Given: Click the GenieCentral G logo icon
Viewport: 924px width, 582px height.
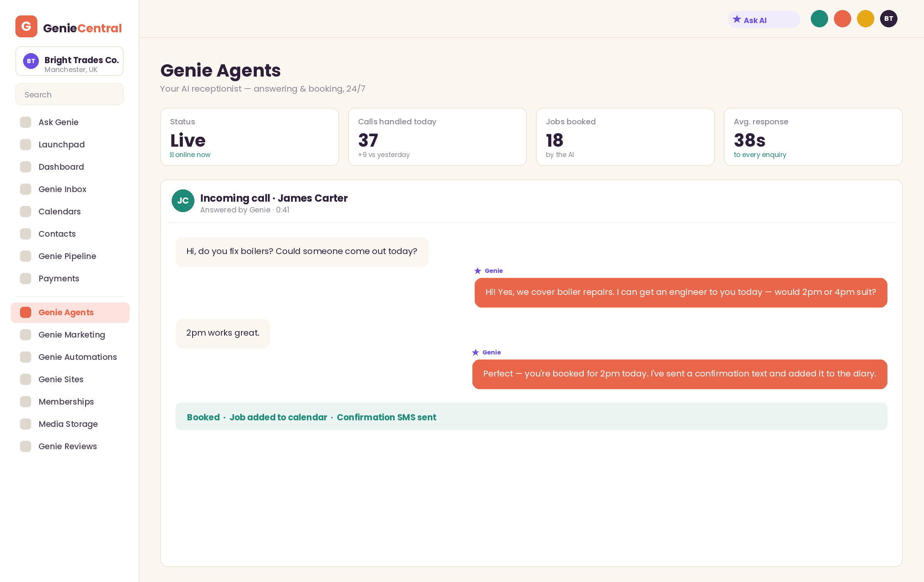Looking at the screenshot, I should pos(26,26).
